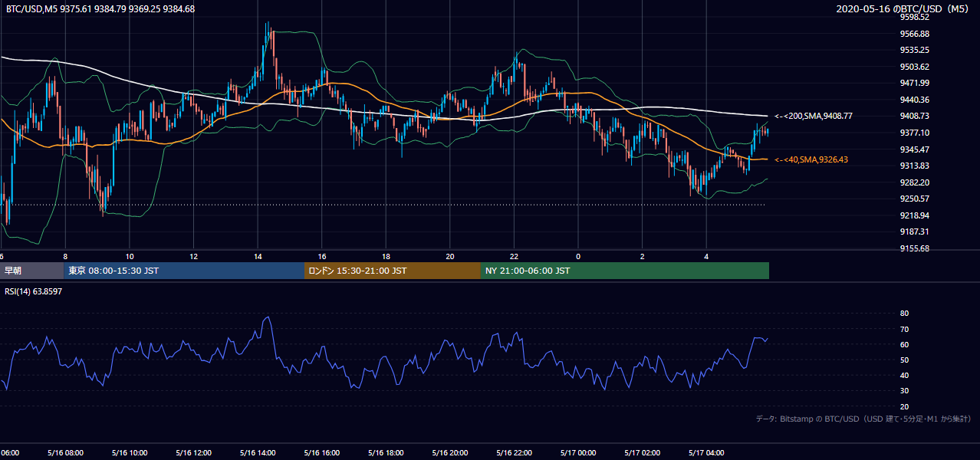Image resolution: width=980 pixels, height=460 pixels.
Task: Click price axis value 9377.10
Action: (x=915, y=133)
